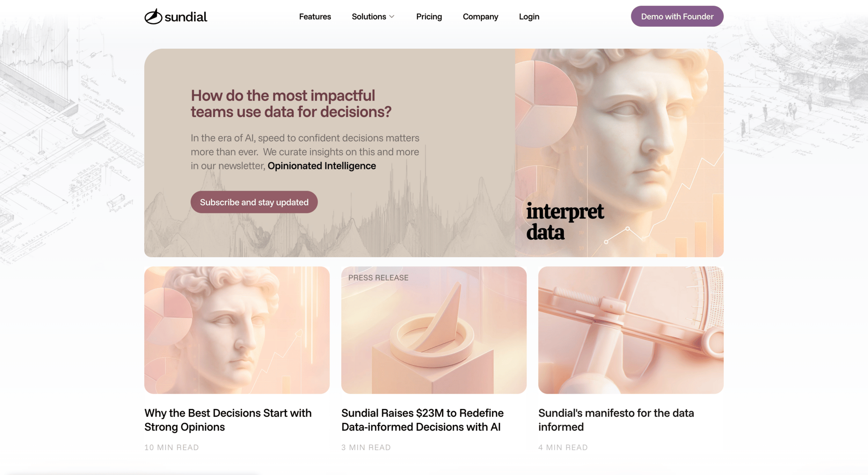
Task: Expand the Solutions dropdown chevron
Action: coord(392,17)
